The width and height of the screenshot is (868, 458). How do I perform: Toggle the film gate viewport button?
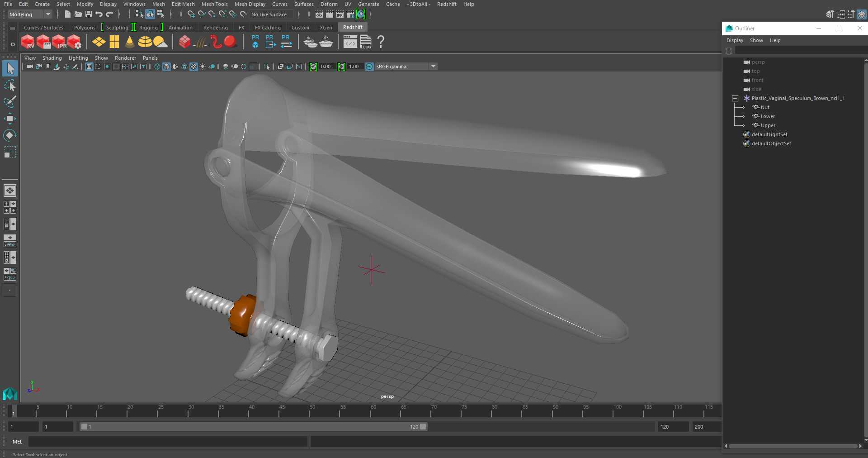[98, 67]
